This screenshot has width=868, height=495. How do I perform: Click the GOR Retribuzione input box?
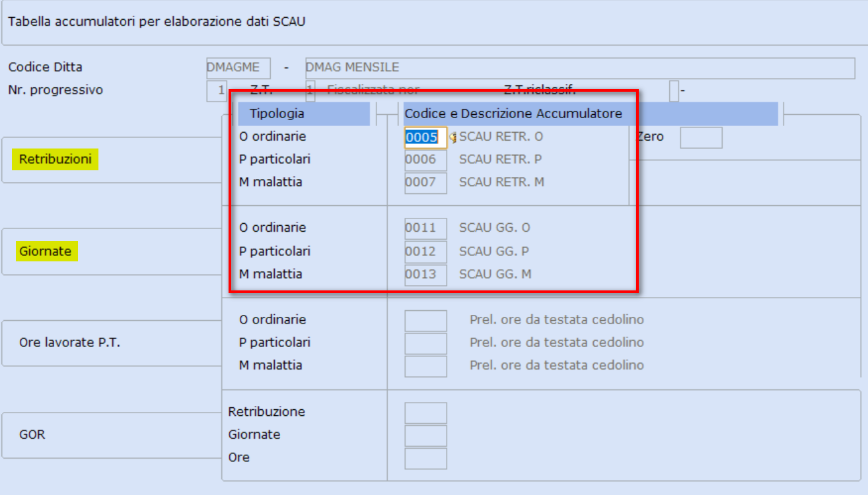pos(426,412)
